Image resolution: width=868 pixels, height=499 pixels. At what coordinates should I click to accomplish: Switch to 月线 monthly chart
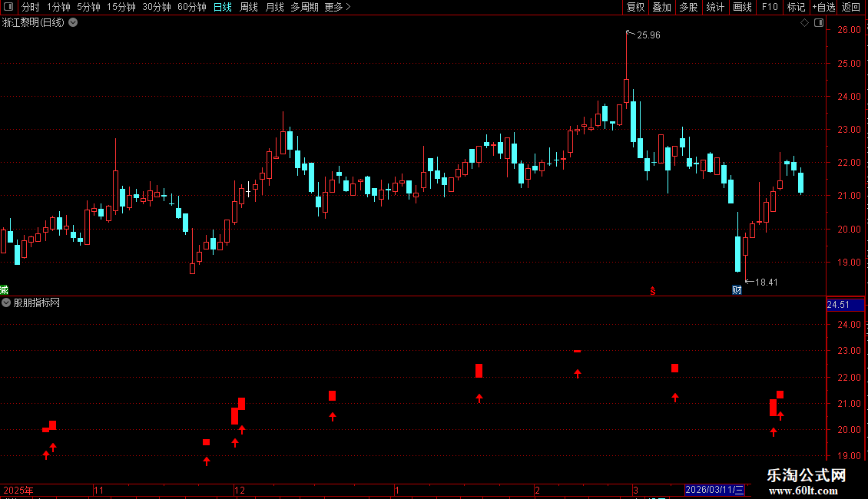pyautogui.click(x=274, y=7)
